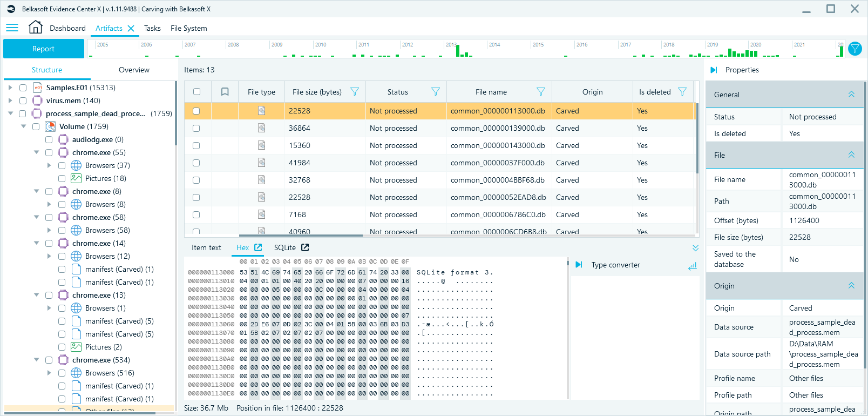The image size is (868, 416).
Task: Click the Volume node icon
Action: (50, 126)
